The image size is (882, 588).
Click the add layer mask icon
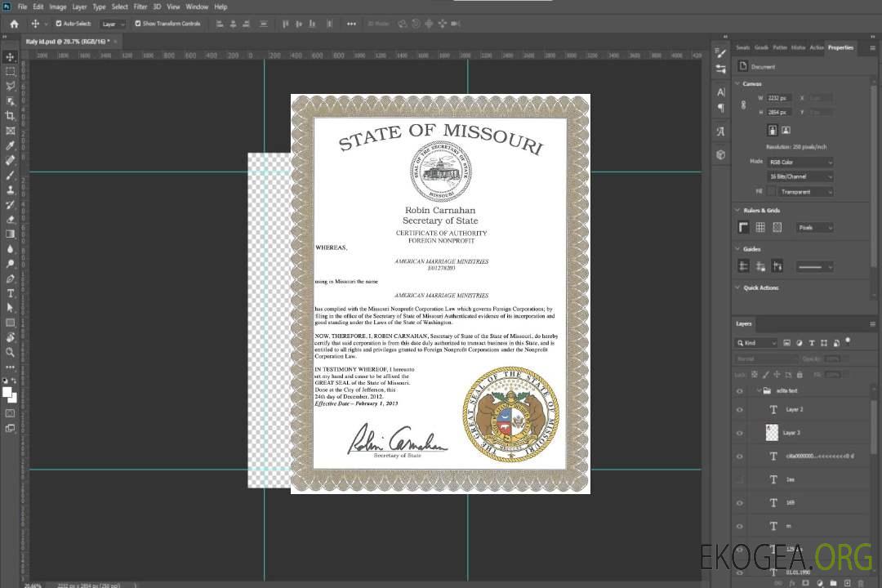(805, 583)
